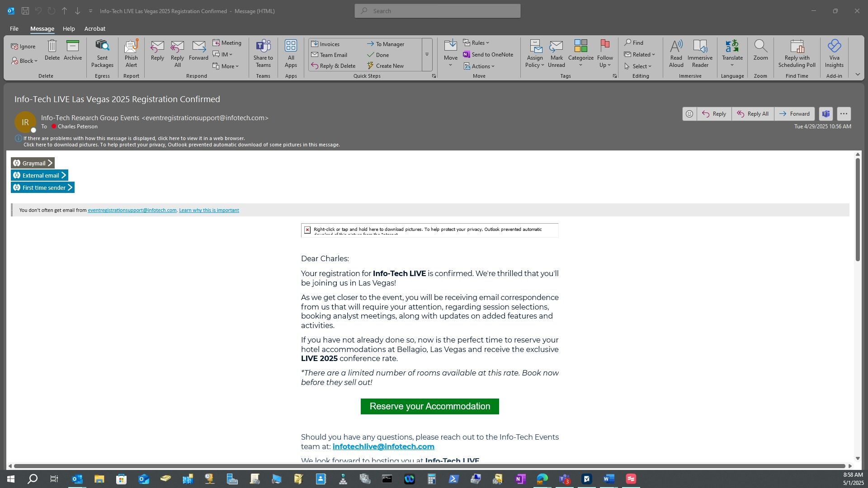Screen dimensions: 868x488
Task: Click the Ignore button in Delete group
Action: (x=24, y=46)
